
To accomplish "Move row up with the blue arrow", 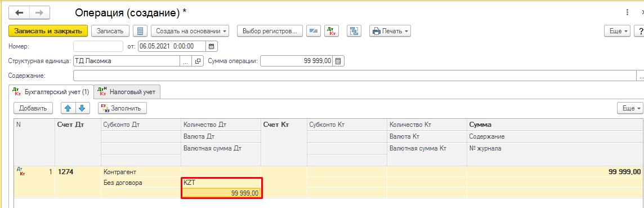I will click(68, 108).
